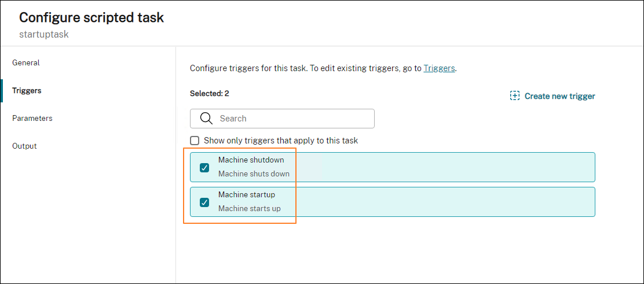The image size is (644, 284).
Task: Click the Create new trigger text button
Action: pyautogui.click(x=559, y=96)
